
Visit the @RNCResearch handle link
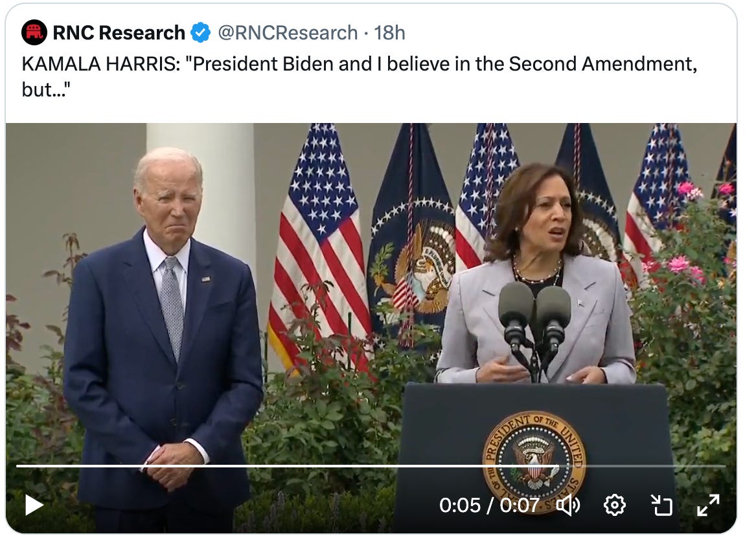tap(288, 33)
